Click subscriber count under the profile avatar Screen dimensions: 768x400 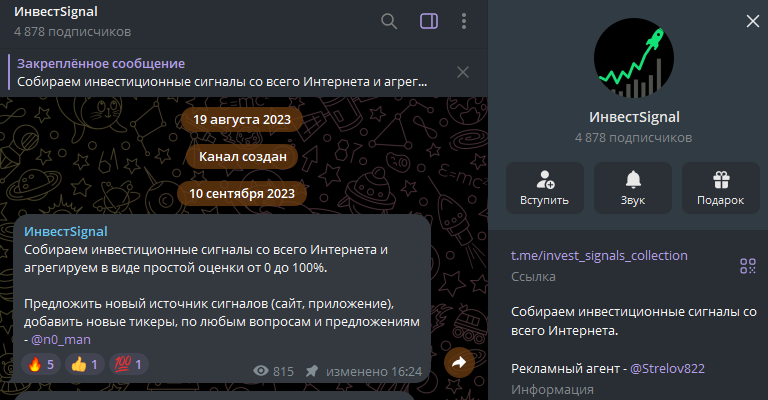pos(633,138)
